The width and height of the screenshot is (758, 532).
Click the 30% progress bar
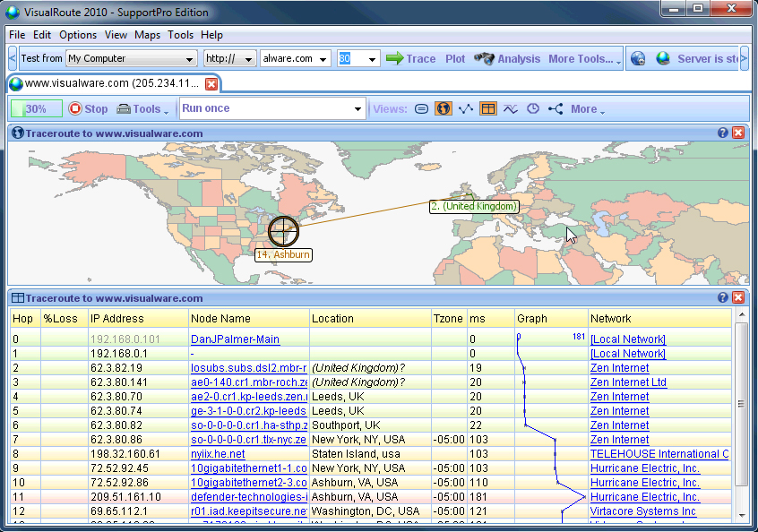(37, 108)
